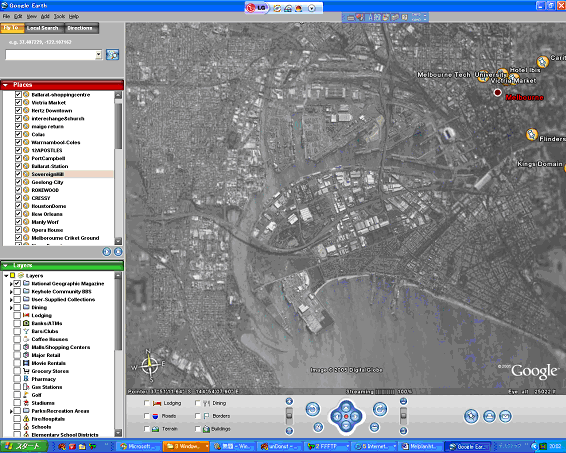Click the tilt slider handle
This screenshot has width=566, height=453.
tap(403, 415)
